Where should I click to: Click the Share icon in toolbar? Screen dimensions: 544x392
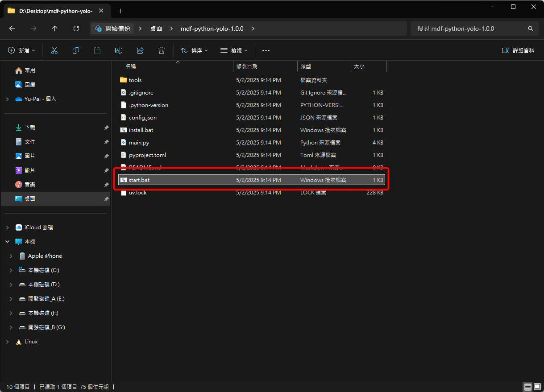pyautogui.click(x=140, y=51)
